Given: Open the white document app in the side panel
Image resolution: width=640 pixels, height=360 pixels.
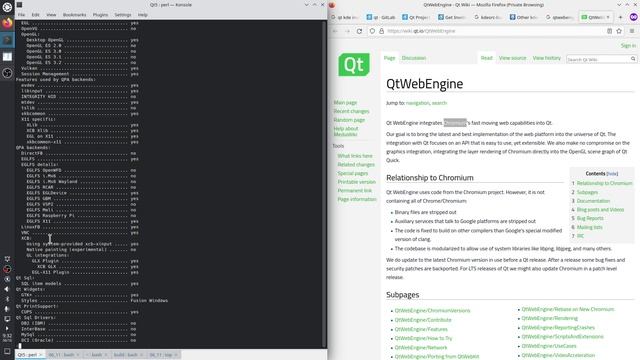Looking at the screenshot, I should click(x=7, y=57).
